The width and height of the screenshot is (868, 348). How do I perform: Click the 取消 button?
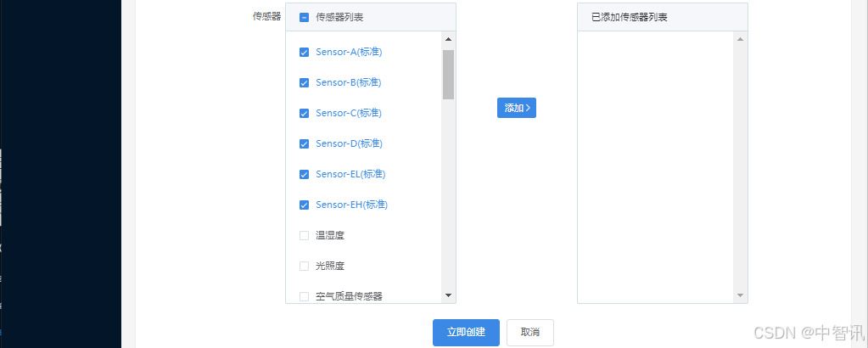(530, 333)
